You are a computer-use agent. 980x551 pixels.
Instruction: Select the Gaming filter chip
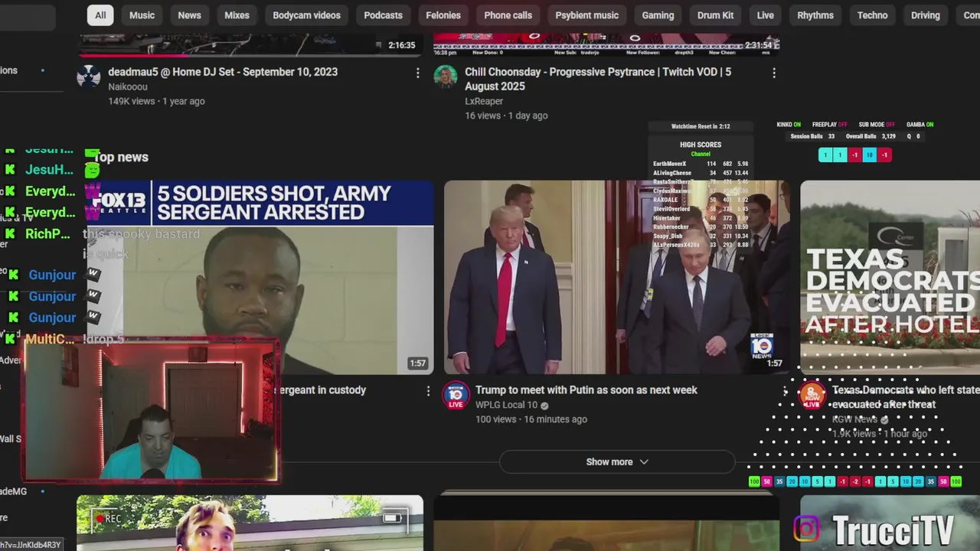pos(658,15)
